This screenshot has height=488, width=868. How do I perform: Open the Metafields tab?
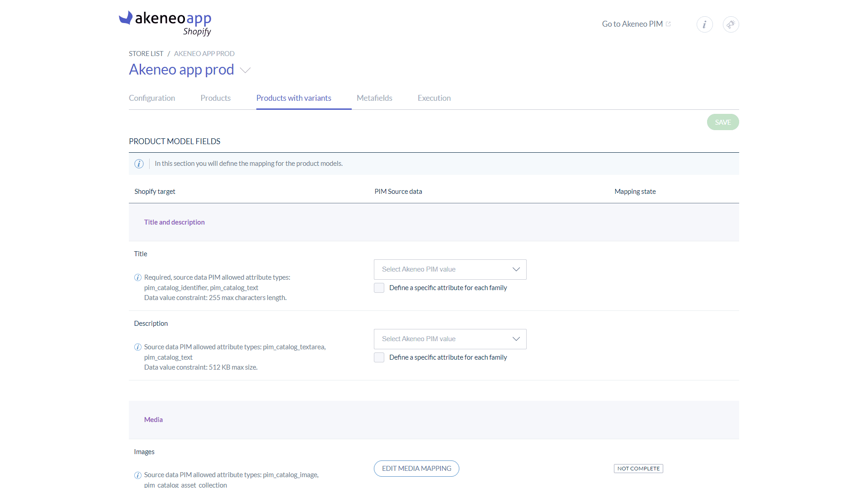[x=374, y=98]
